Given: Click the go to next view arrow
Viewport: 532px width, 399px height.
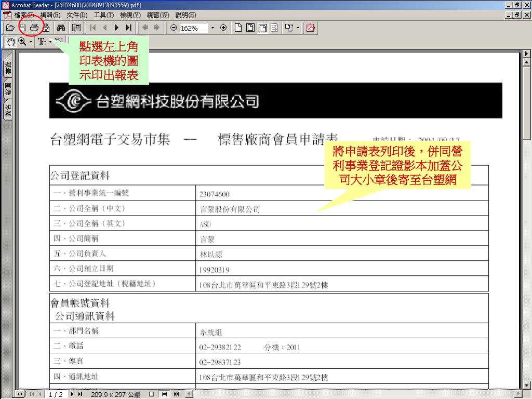Looking at the screenshot, I should 156,28.
